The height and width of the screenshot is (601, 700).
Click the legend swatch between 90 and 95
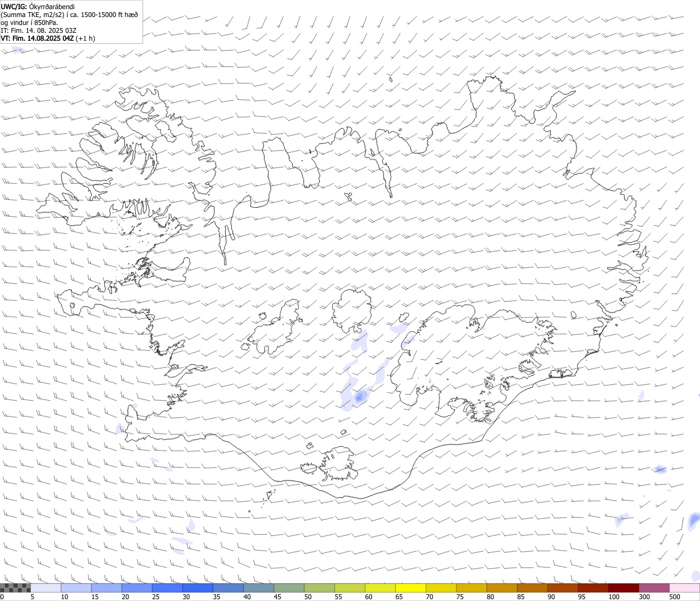click(563, 588)
